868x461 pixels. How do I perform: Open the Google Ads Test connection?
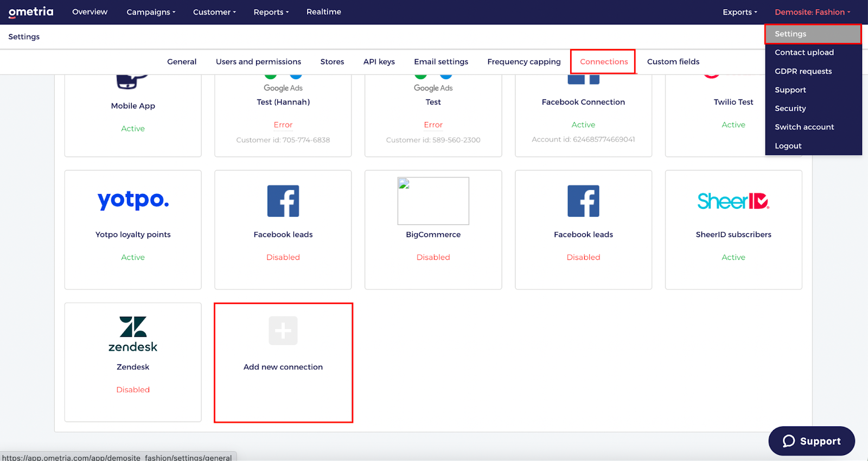(433, 116)
